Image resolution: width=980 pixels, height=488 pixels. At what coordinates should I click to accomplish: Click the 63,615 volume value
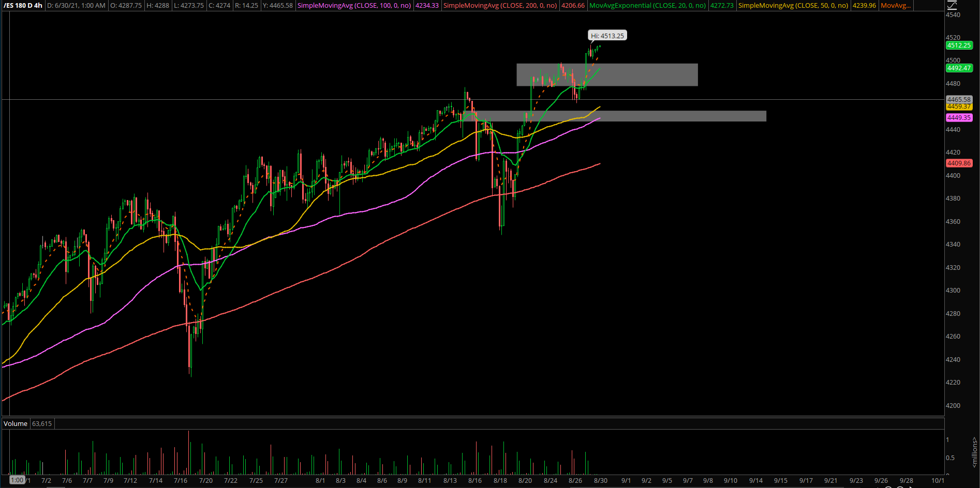[x=42, y=423]
